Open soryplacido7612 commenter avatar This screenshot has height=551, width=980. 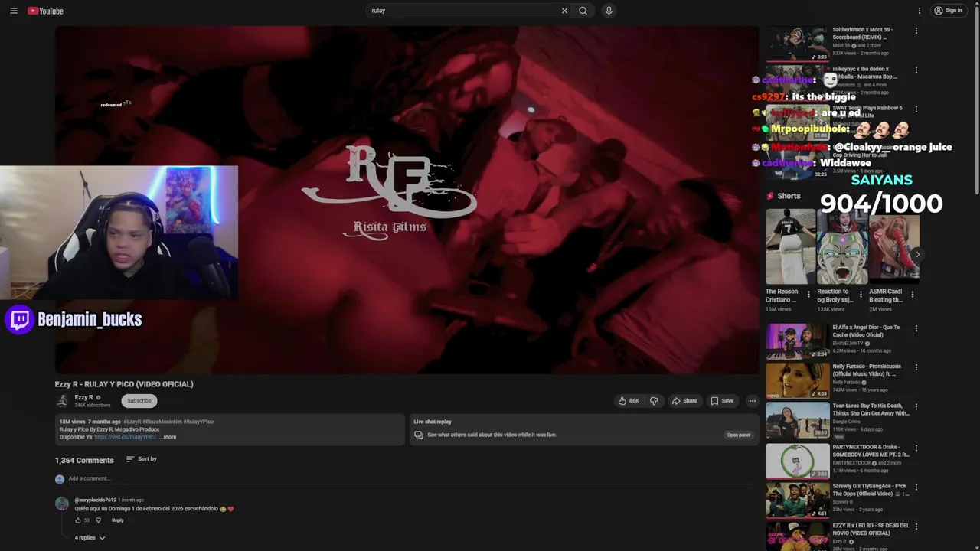[62, 504]
